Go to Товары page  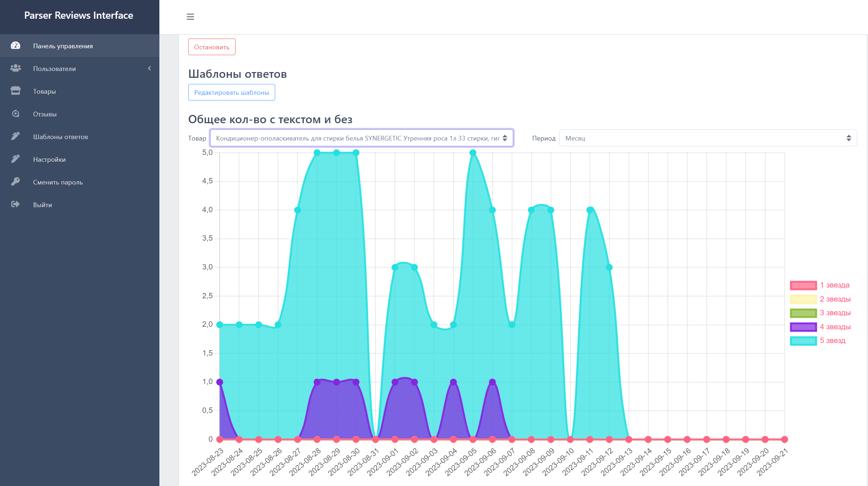[x=80, y=91]
